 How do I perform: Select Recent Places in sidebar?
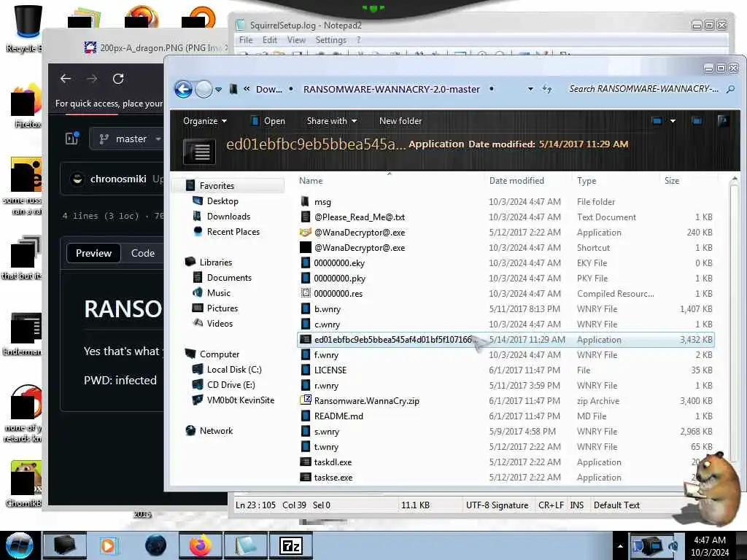point(233,231)
